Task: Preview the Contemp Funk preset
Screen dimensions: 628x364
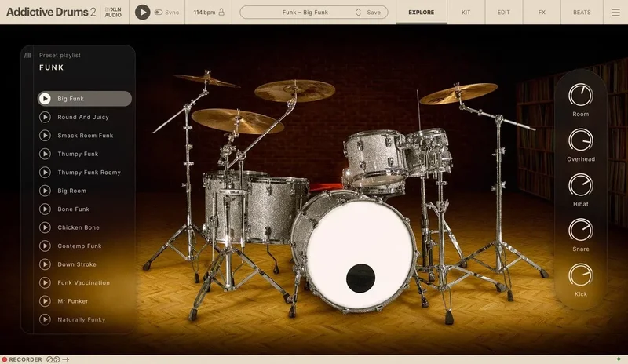Action: coord(45,246)
